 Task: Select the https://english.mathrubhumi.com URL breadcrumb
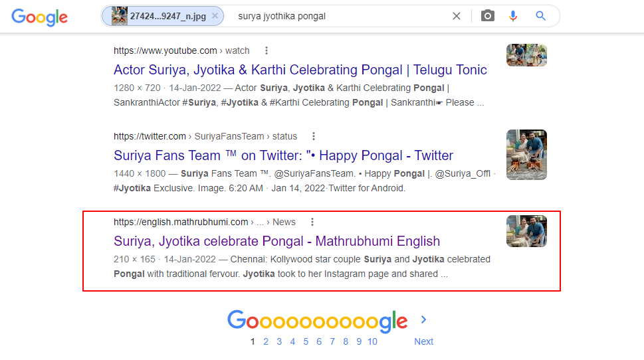[x=205, y=222]
